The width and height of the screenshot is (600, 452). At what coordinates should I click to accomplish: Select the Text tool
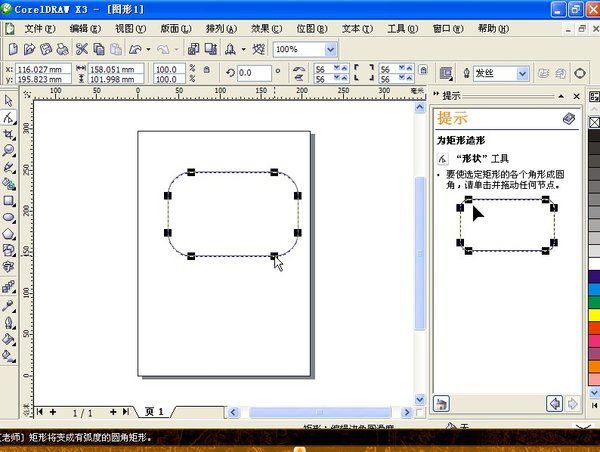coord(8,267)
